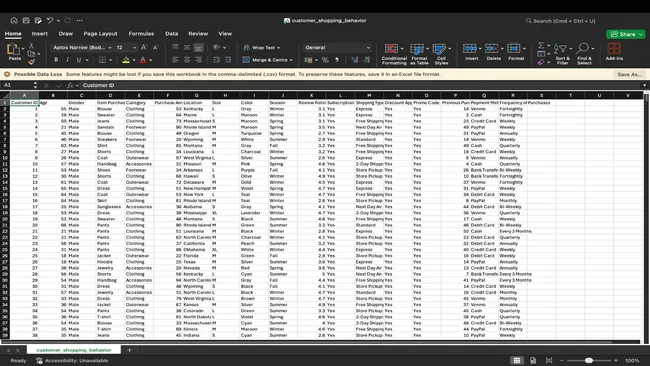Open the Insert ribbon tab
The image size is (650, 366).
39,34
